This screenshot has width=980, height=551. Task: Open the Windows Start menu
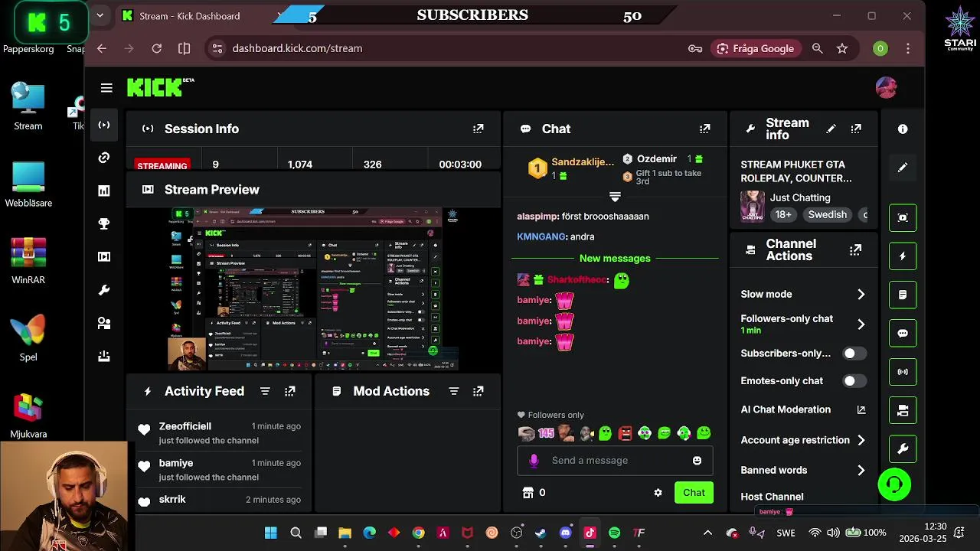[271, 533]
